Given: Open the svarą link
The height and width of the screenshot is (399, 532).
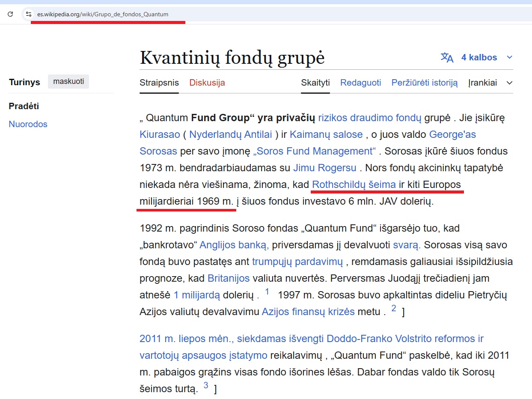Looking at the screenshot, I should click(407, 245).
